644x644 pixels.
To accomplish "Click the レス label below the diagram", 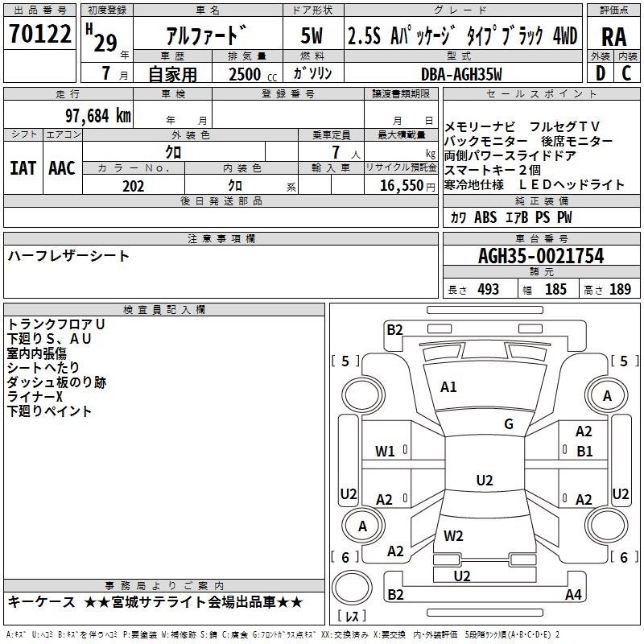I will 352,617.
